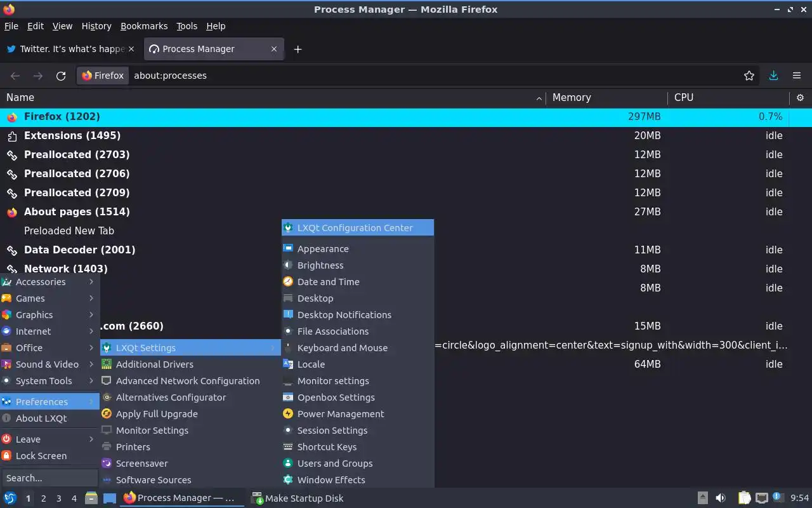Open Shortcut Keys settings
This screenshot has height=508, width=812.
(358, 447)
